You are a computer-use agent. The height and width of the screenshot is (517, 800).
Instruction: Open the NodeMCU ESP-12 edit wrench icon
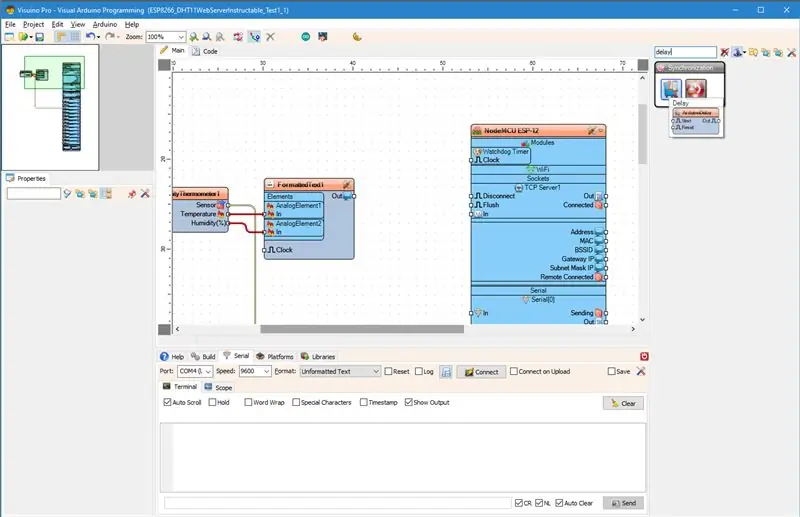[591, 131]
